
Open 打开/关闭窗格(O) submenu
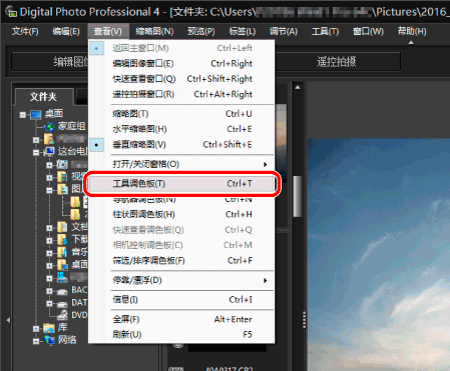tap(182, 164)
